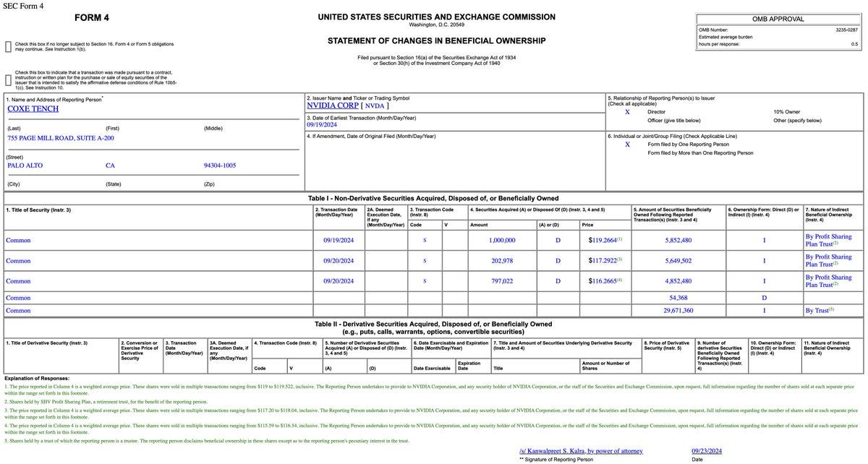Click the Statement of Changes in Beneficial Ownership title
This screenshot has width=868, height=464.
[x=437, y=40]
